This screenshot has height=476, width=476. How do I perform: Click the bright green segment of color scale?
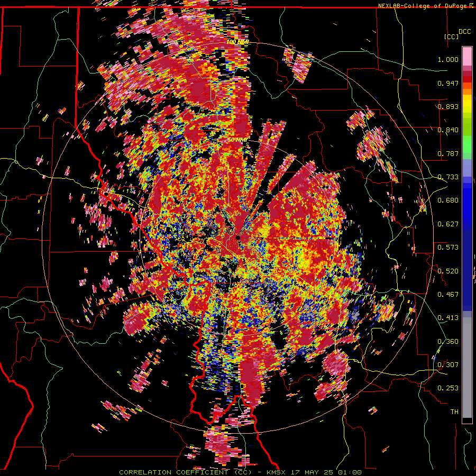coord(467,144)
